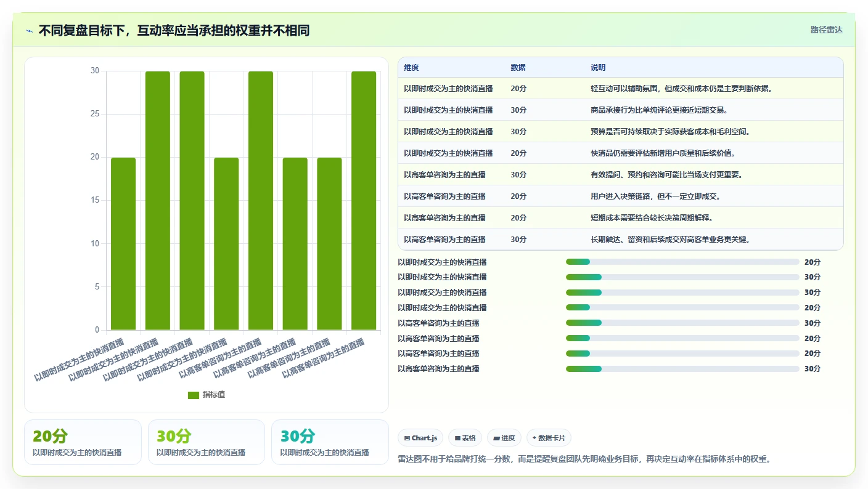Viewport: 868px width, 489px height.
Task: Click the 数据 column header
Action: (518, 68)
